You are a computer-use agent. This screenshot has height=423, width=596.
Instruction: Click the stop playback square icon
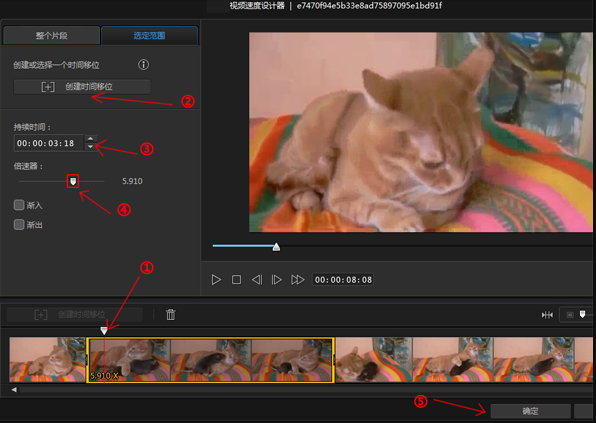pyautogui.click(x=236, y=280)
